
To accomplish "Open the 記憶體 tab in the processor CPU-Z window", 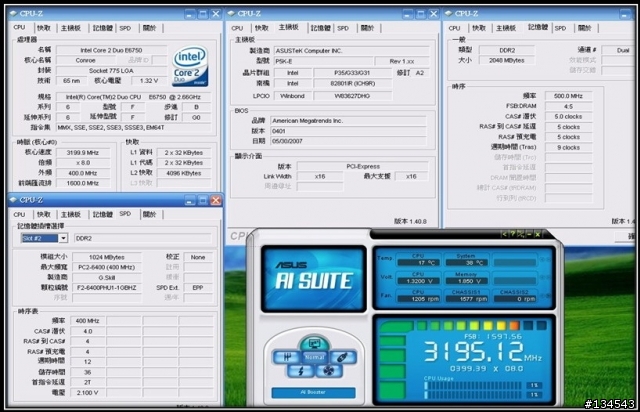I will click(102, 28).
